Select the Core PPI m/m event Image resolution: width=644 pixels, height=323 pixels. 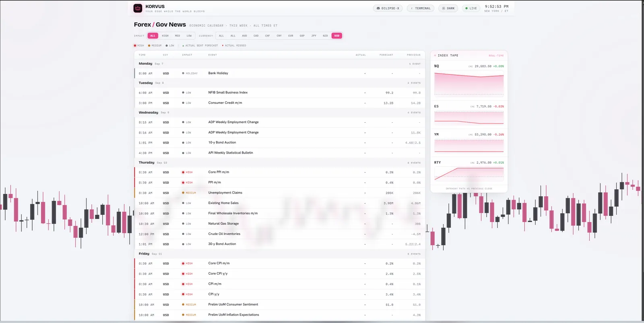pos(280,172)
